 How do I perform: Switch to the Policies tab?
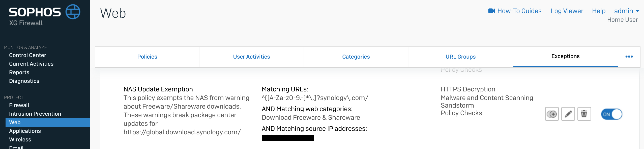pyautogui.click(x=147, y=57)
